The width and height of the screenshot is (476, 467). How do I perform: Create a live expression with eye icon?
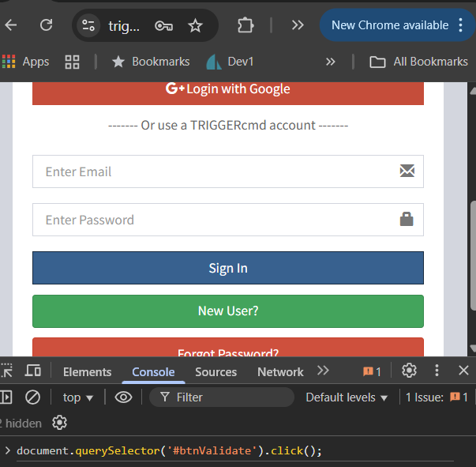[123, 397]
